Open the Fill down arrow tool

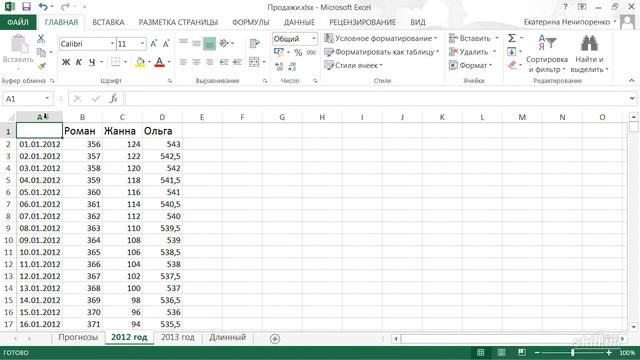pyautogui.click(x=511, y=52)
